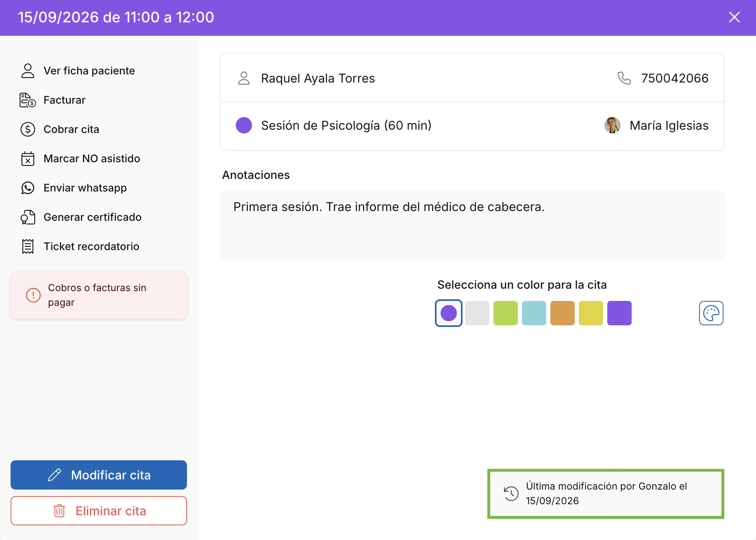Close the appointment dialog

(x=734, y=17)
